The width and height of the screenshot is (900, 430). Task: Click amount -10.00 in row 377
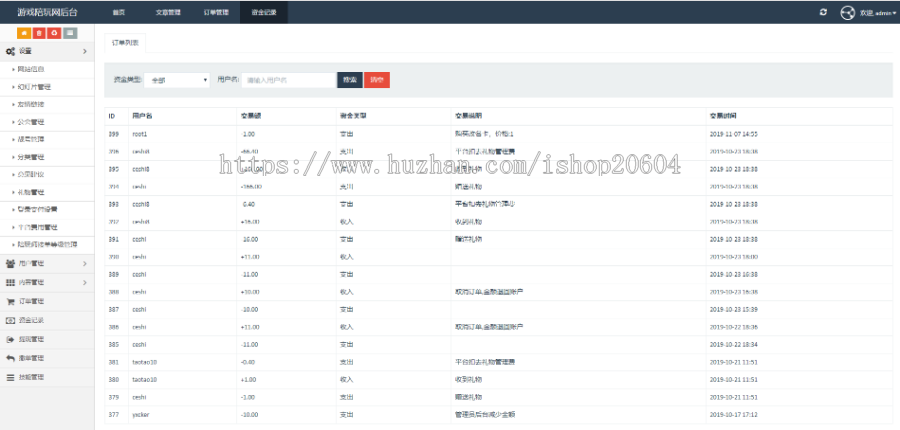click(x=250, y=414)
